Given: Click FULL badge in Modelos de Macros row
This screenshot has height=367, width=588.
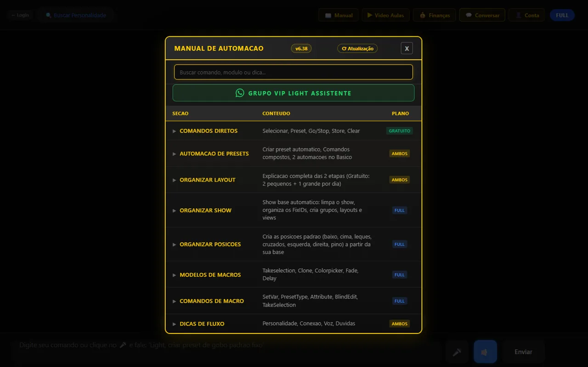Looking at the screenshot, I should 400,275.
